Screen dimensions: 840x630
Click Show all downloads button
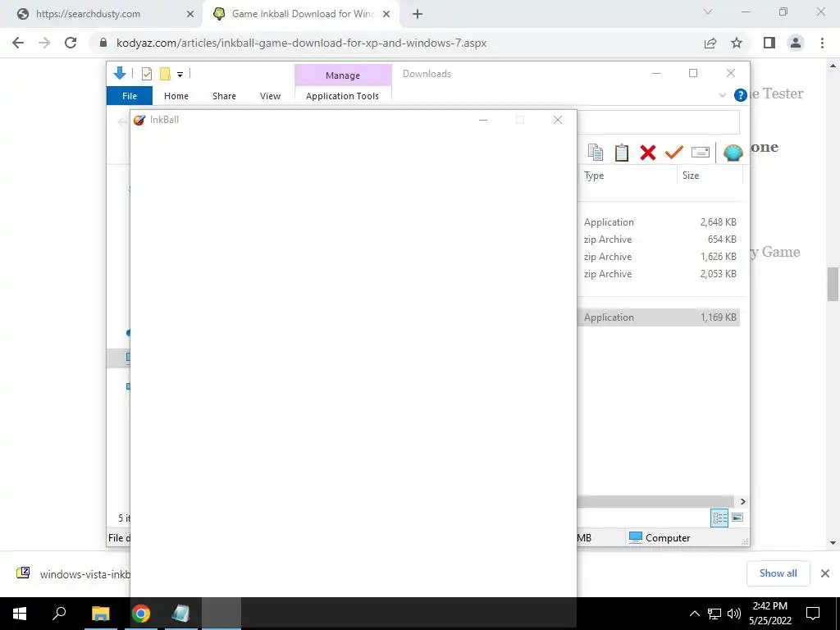click(x=778, y=573)
